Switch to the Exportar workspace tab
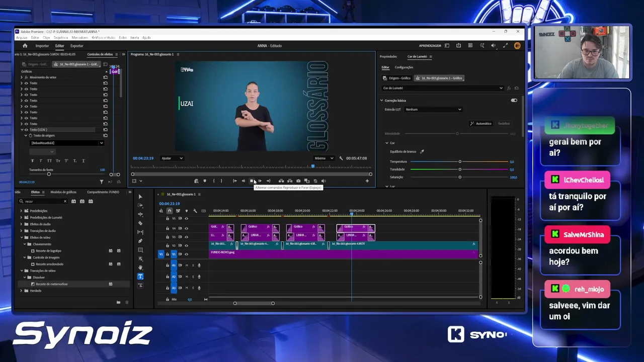This screenshot has height=362, width=644. 76,46
